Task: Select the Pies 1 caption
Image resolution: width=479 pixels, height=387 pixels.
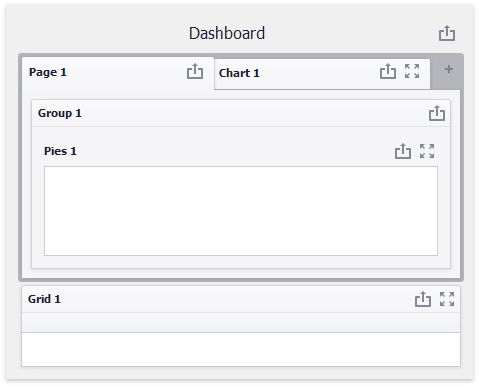Action: [60, 151]
